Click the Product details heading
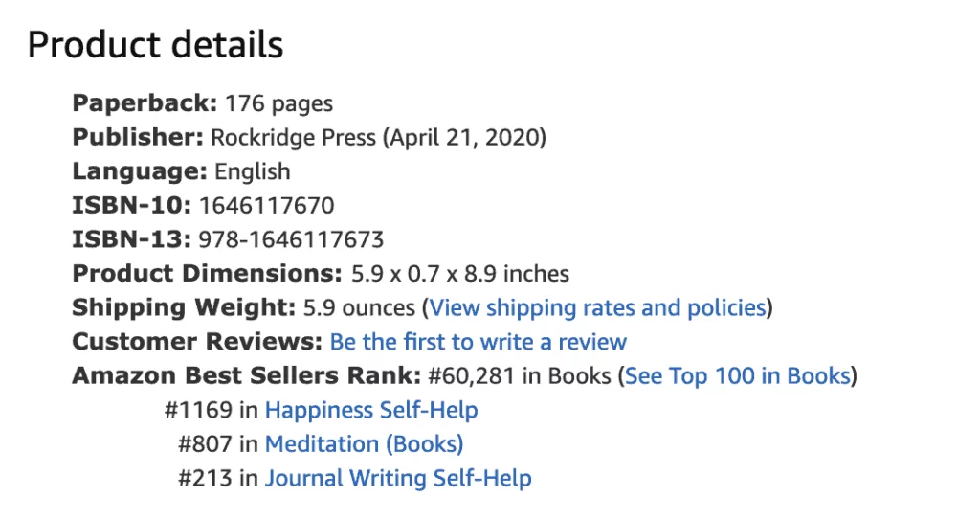Image resolution: width=980 pixels, height=520 pixels. [x=156, y=45]
